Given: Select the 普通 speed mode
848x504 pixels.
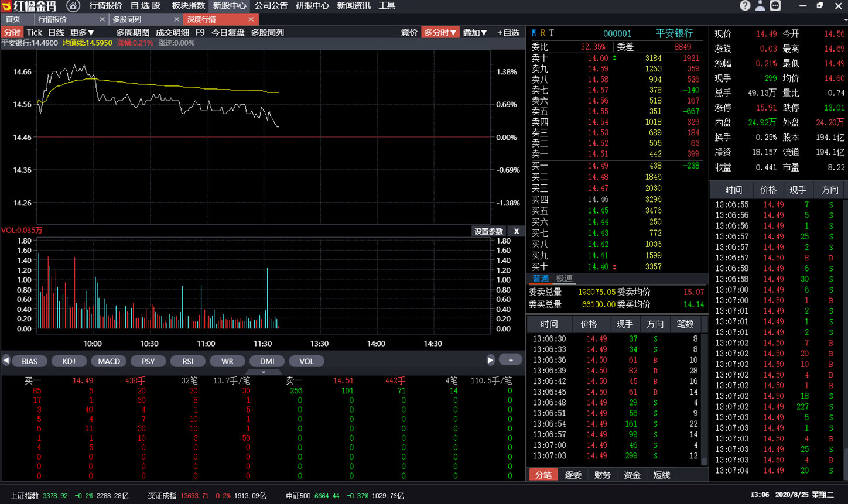Looking at the screenshot, I should (x=541, y=279).
